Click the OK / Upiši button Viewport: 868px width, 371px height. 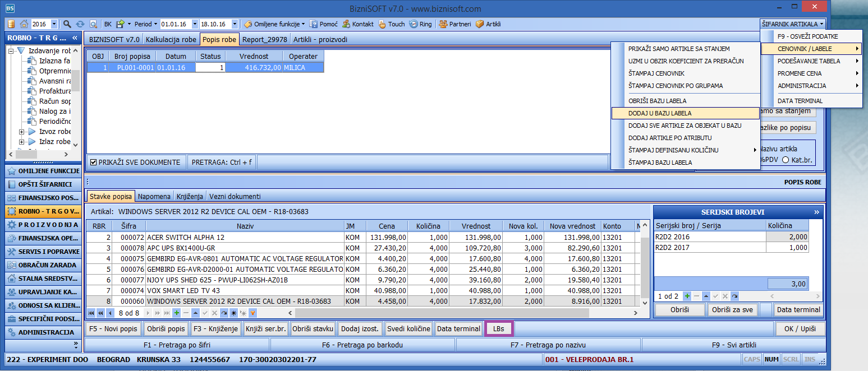tap(800, 328)
